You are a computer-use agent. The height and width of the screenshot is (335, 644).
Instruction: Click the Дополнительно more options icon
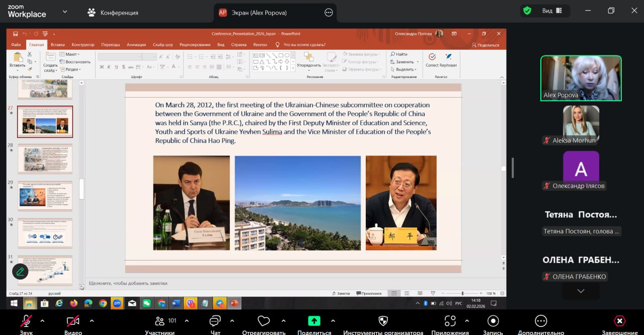tap(541, 321)
